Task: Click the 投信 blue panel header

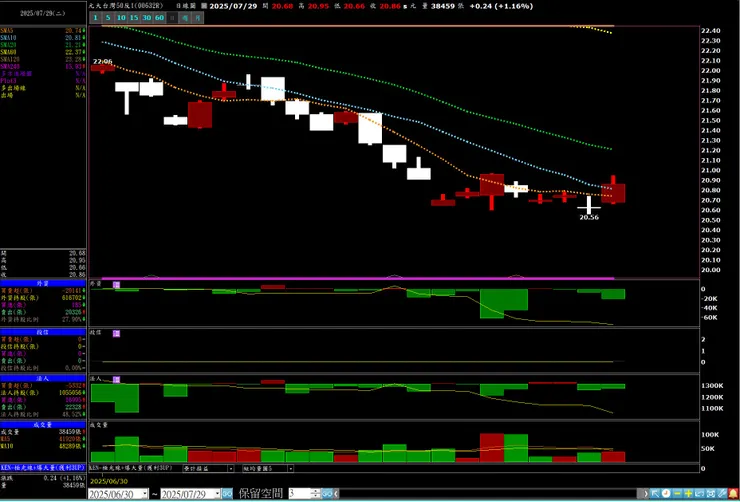Action: 43,332
